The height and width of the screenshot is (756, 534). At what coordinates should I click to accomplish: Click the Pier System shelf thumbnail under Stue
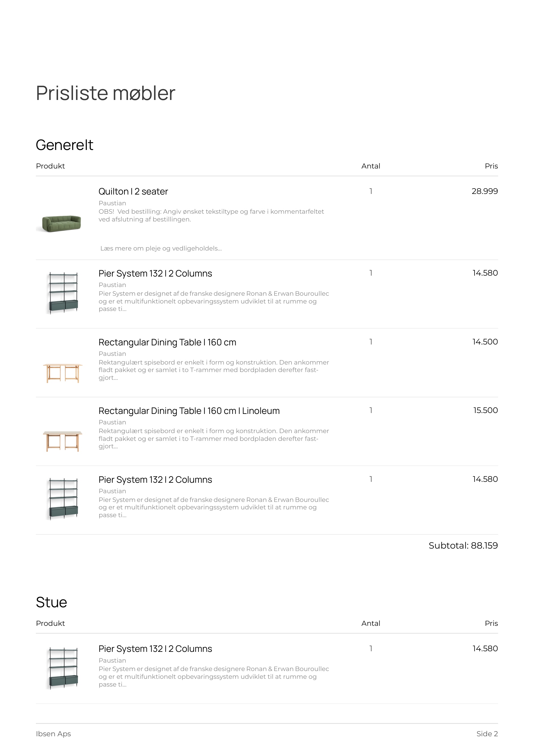pyautogui.click(x=63, y=668)
